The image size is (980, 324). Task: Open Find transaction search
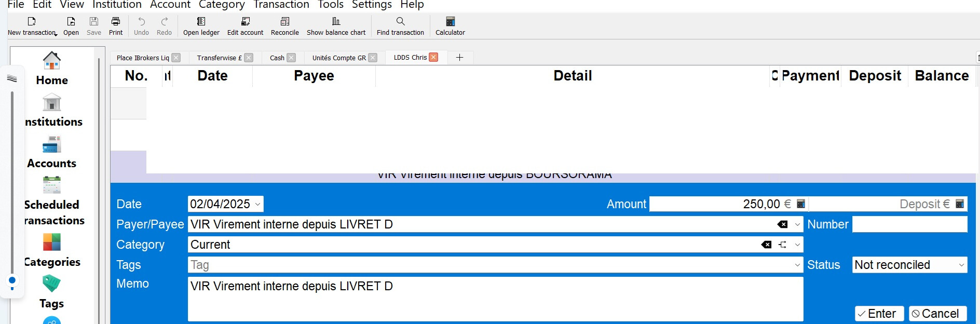click(x=400, y=21)
